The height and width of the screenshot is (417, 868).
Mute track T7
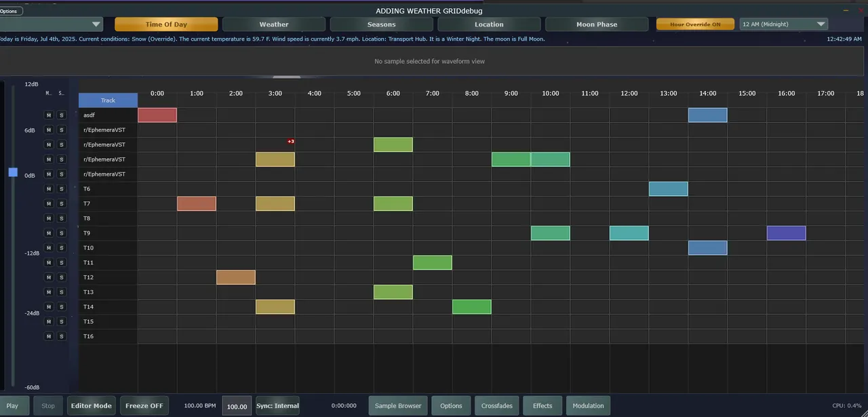pyautogui.click(x=48, y=203)
